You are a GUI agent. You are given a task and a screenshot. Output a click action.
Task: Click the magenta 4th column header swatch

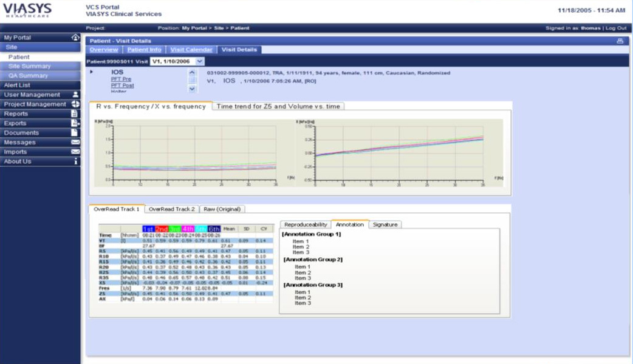click(188, 229)
